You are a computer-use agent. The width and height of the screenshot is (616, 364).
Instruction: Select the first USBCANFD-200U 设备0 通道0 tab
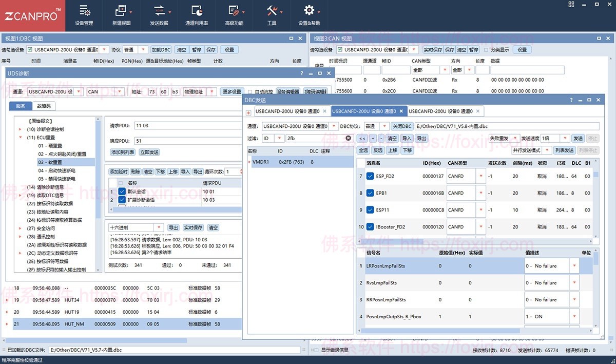[x=287, y=111]
